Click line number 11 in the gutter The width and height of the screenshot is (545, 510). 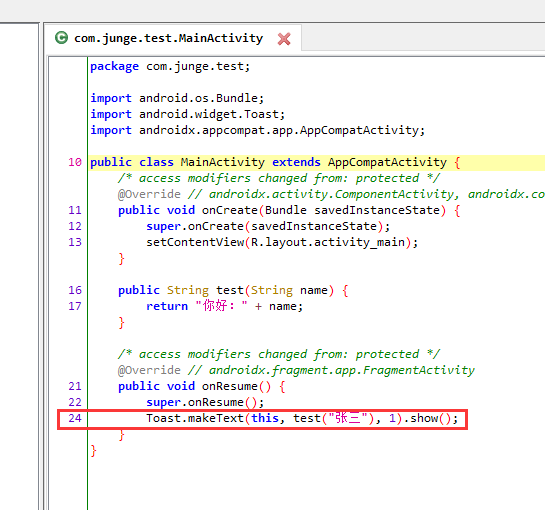[75, 210]
